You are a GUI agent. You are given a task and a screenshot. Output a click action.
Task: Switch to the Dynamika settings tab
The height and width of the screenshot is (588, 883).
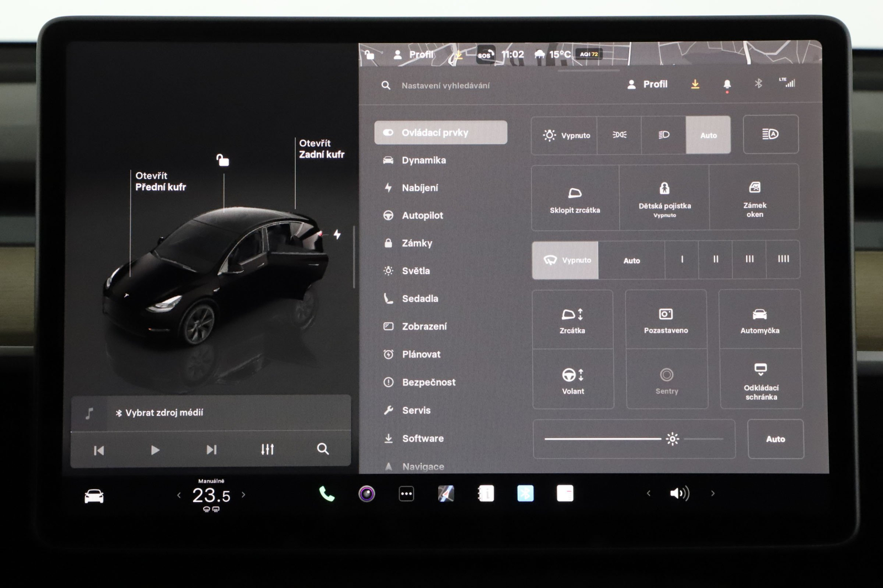425,161
